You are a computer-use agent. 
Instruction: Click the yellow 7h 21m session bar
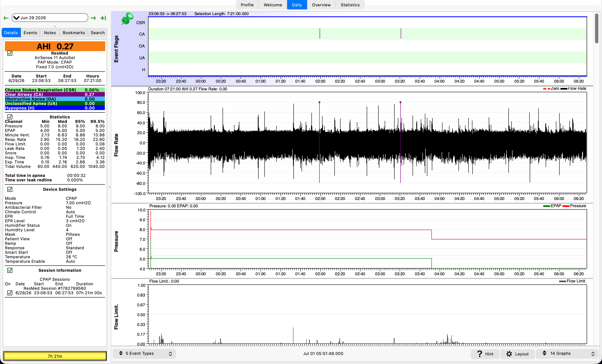(x=55, y=356)
